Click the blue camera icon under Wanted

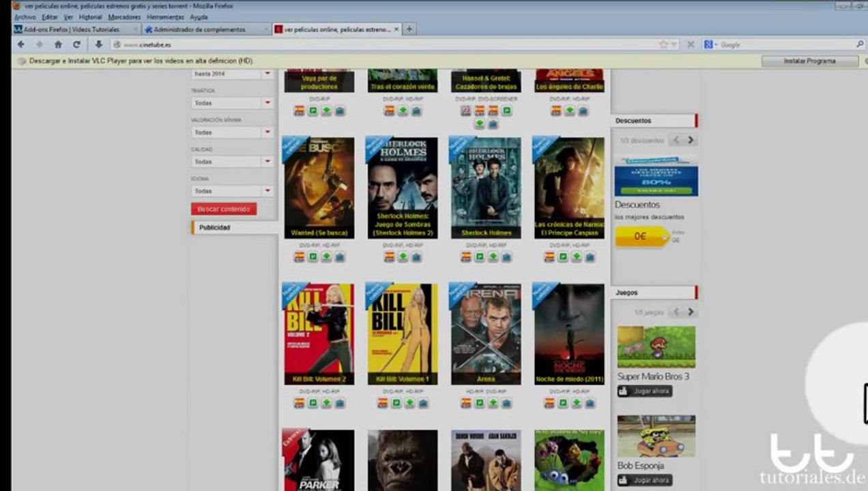[x=340, y=256]
